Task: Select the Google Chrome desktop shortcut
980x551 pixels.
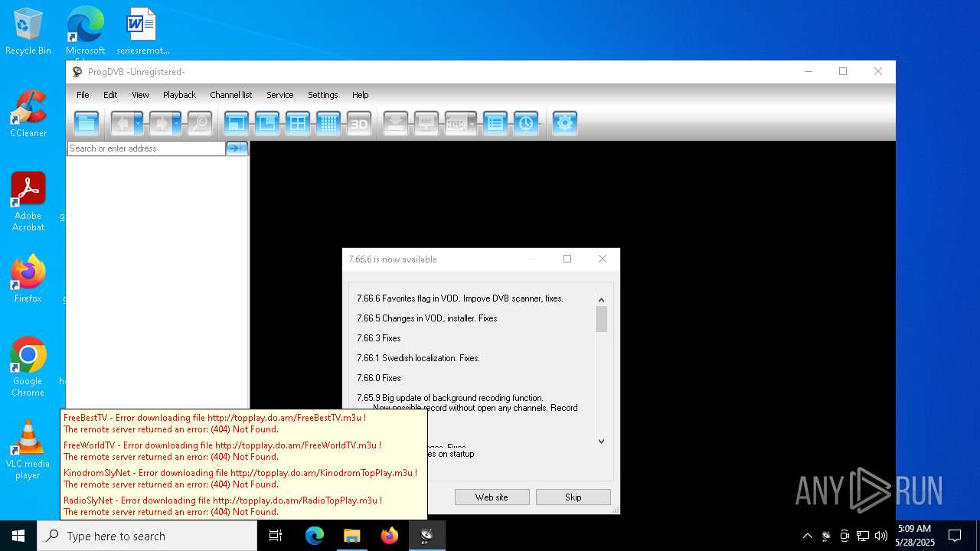Action: (x=28, y=367)
